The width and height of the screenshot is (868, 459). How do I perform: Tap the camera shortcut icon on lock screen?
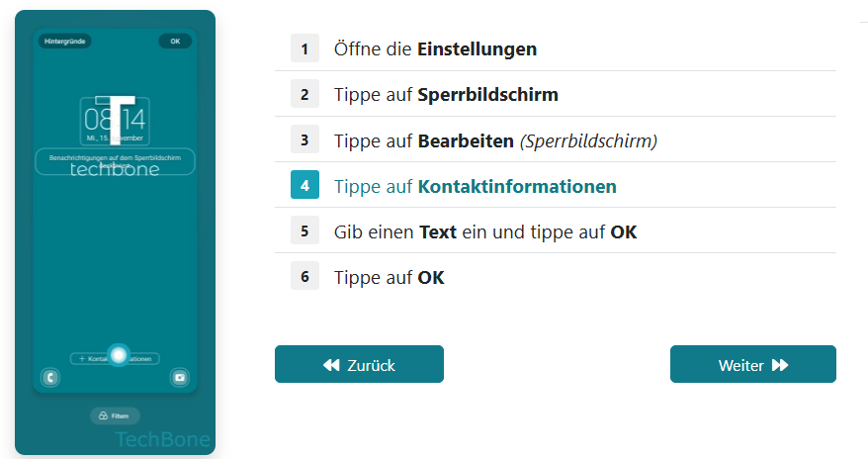click(179, 377)
